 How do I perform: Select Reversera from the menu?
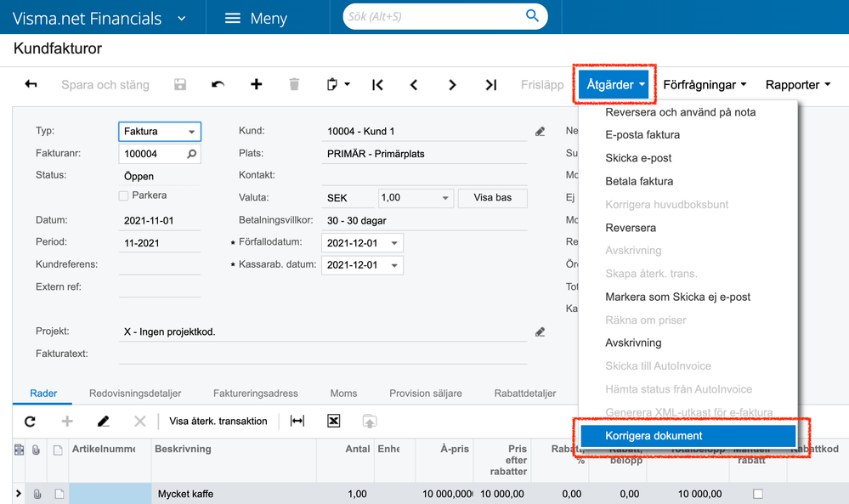[x=631, y=228]
